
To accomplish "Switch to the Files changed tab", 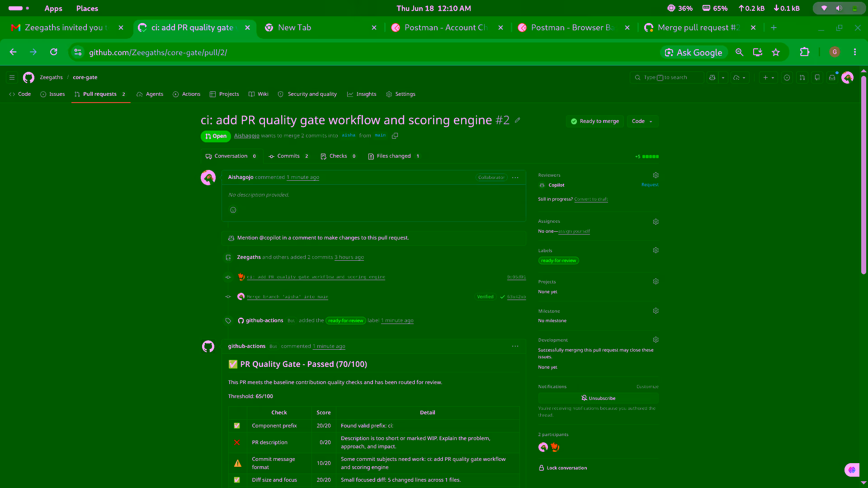I will (394, 156).
